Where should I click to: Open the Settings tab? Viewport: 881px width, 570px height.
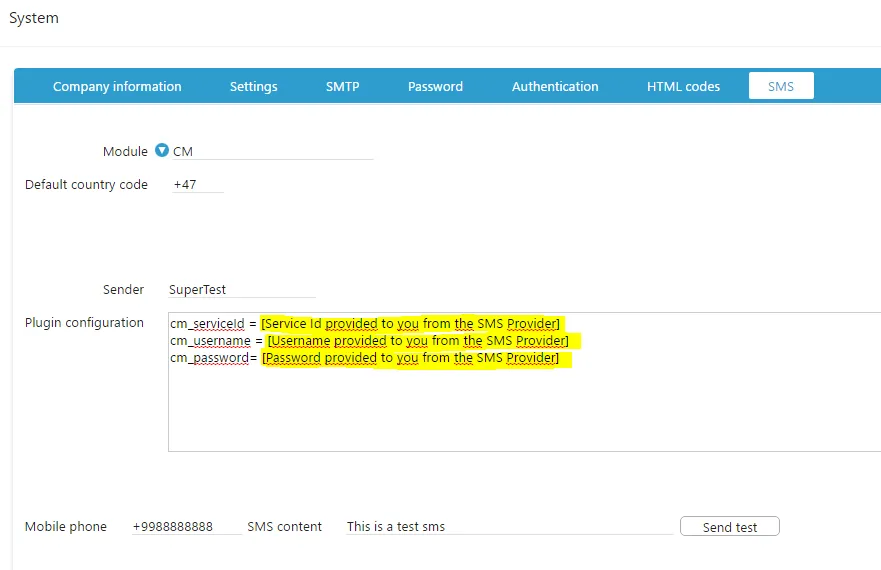[x=253, y=87]
